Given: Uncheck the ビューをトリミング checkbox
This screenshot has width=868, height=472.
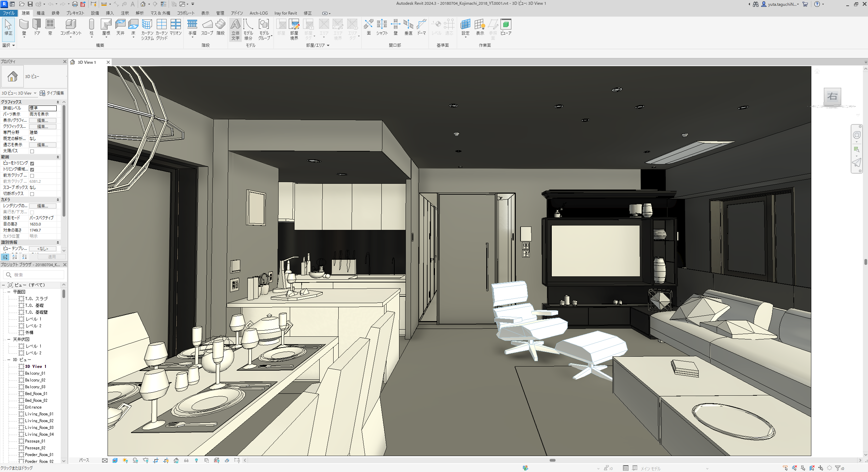Looking at the screenshot, I should tap(32, 163).
